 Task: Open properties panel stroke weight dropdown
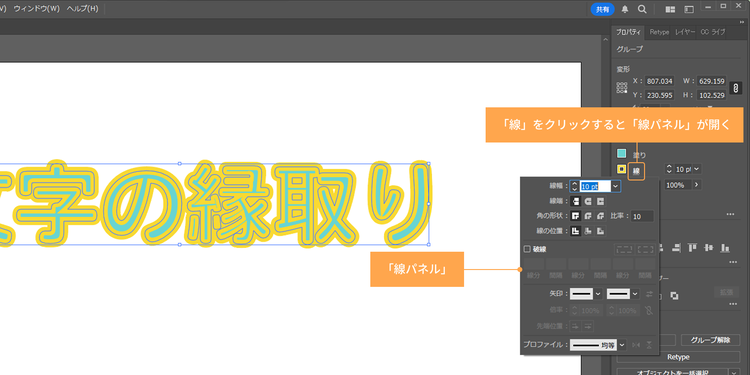coord(696,169)
